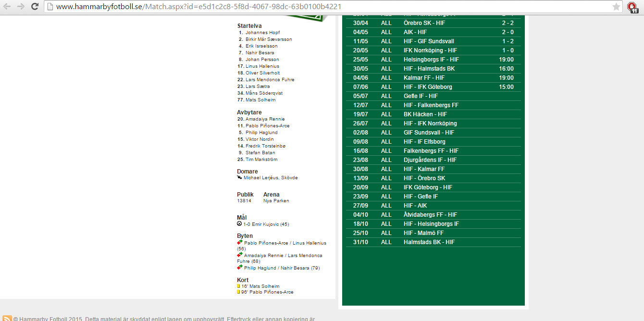
Task: Click substitution arrows icon for Haglund / Besara
Action: 240,268
